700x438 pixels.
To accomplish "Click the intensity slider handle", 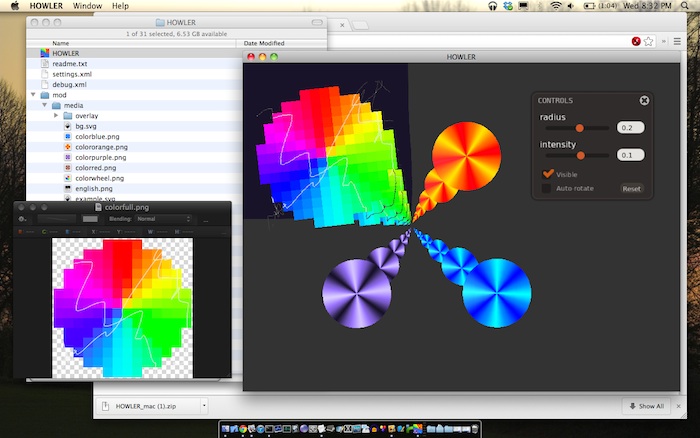I will click(x=580, y=155).
